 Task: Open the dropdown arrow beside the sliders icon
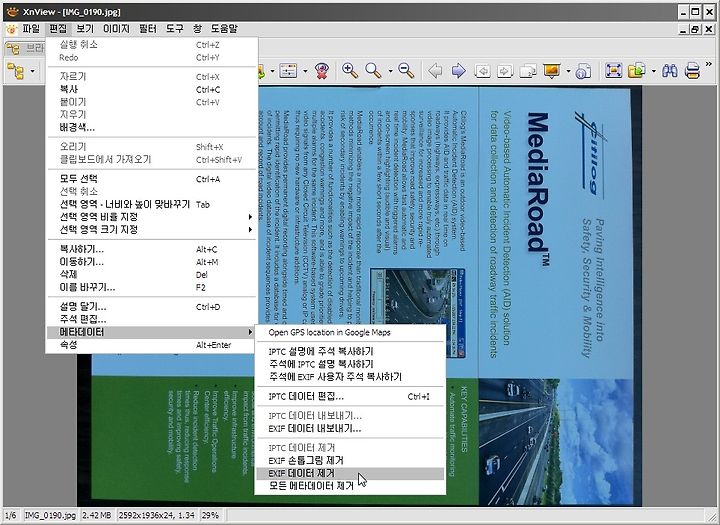[305, 71]
